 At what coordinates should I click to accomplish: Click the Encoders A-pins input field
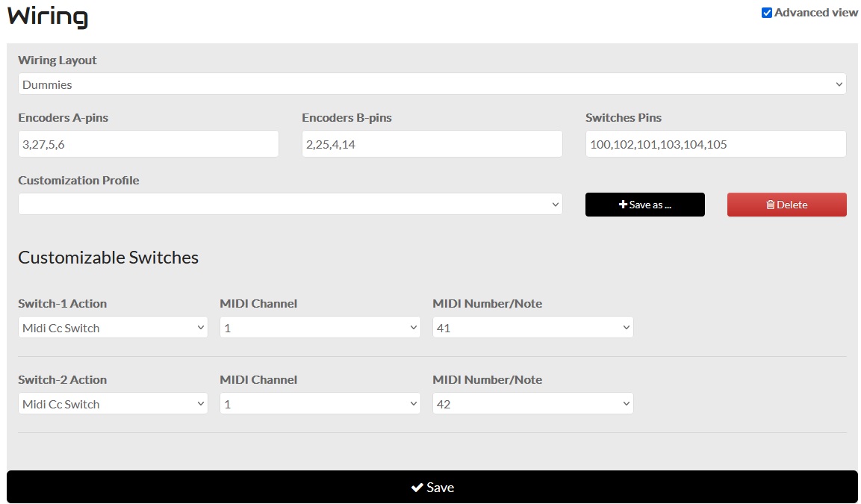[149, 144]
